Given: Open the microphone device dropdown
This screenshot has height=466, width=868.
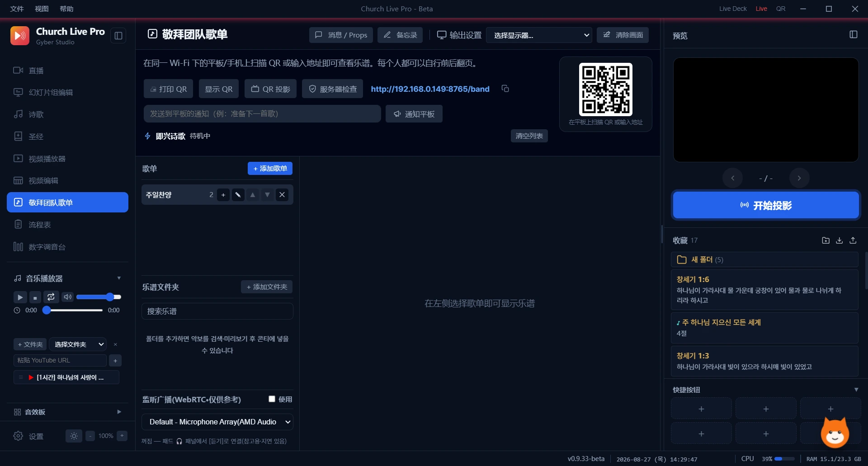Looking at the screenshot, I should pos(217,422).
